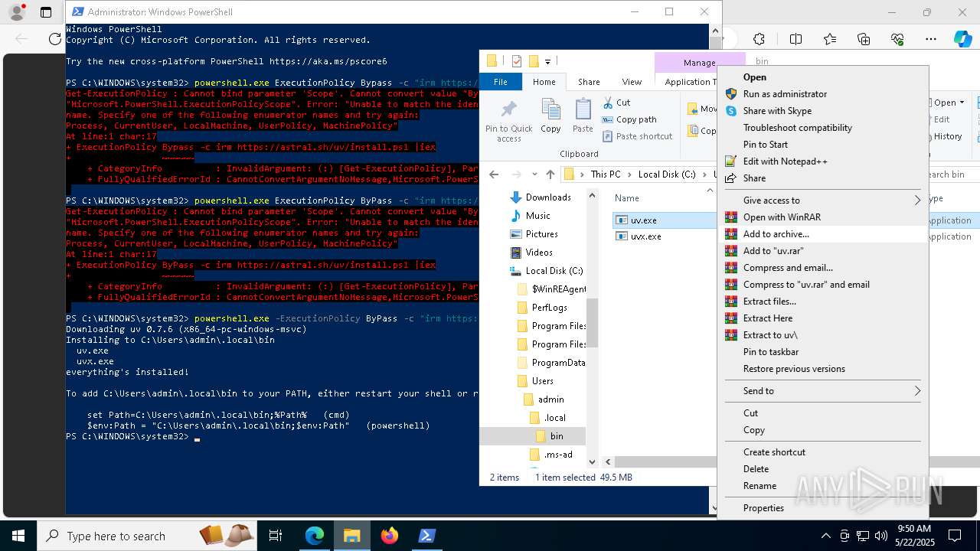This screenshot has width=980, height=551.
Task: Choose Troubleshoot compatibility
Action: click(x=823, y=128)
